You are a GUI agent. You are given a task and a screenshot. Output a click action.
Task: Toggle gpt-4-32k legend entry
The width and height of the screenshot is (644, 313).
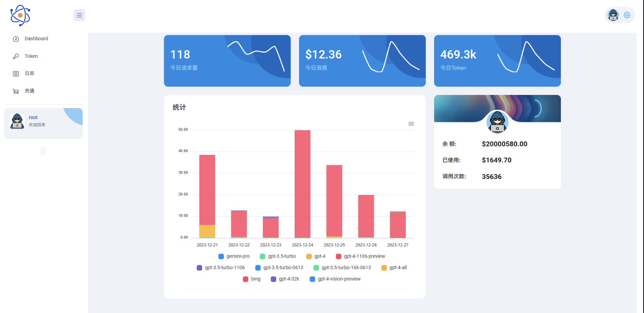click(285, 279)
